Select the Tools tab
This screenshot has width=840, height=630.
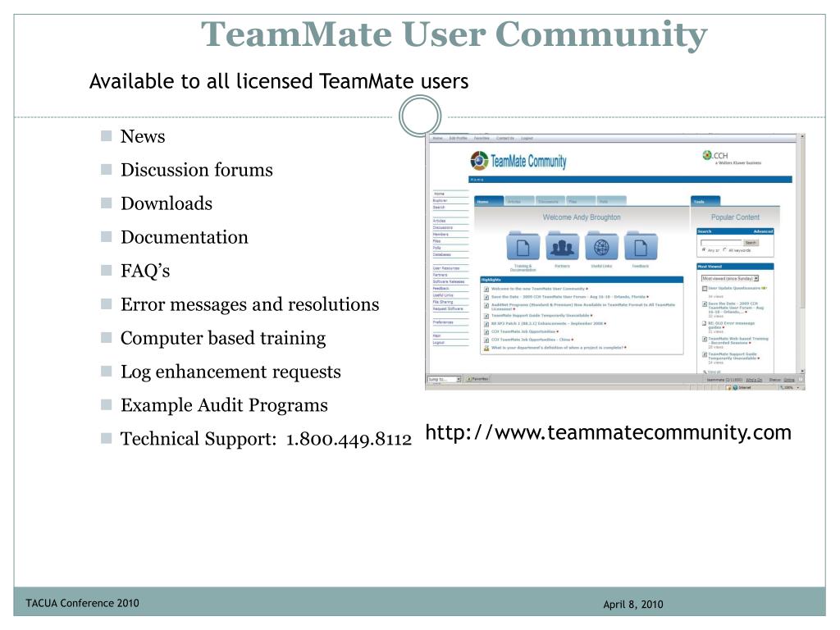coord(705,202)
